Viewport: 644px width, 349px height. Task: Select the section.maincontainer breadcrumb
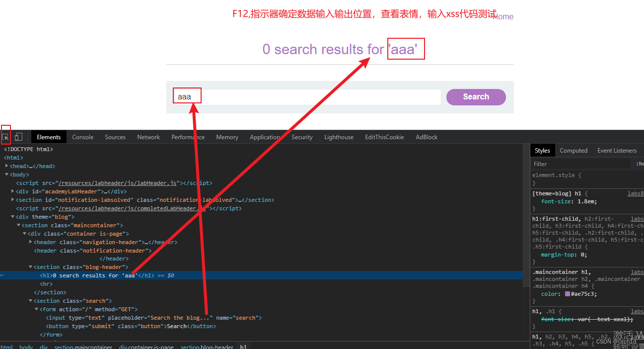click(x=83, y=347)
